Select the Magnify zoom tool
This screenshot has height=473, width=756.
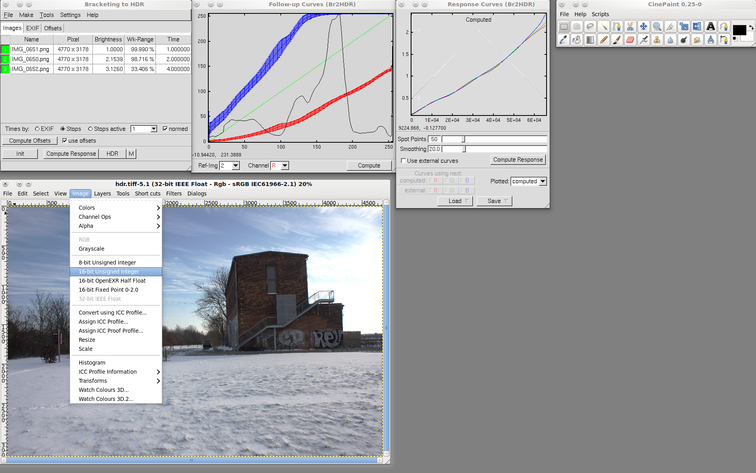point(656,27)
